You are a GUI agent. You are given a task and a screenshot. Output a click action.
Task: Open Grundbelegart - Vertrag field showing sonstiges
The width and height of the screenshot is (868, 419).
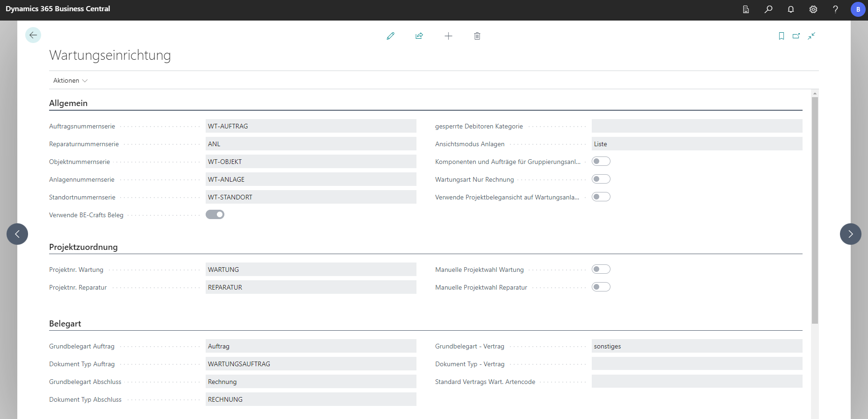coord(697,346)
